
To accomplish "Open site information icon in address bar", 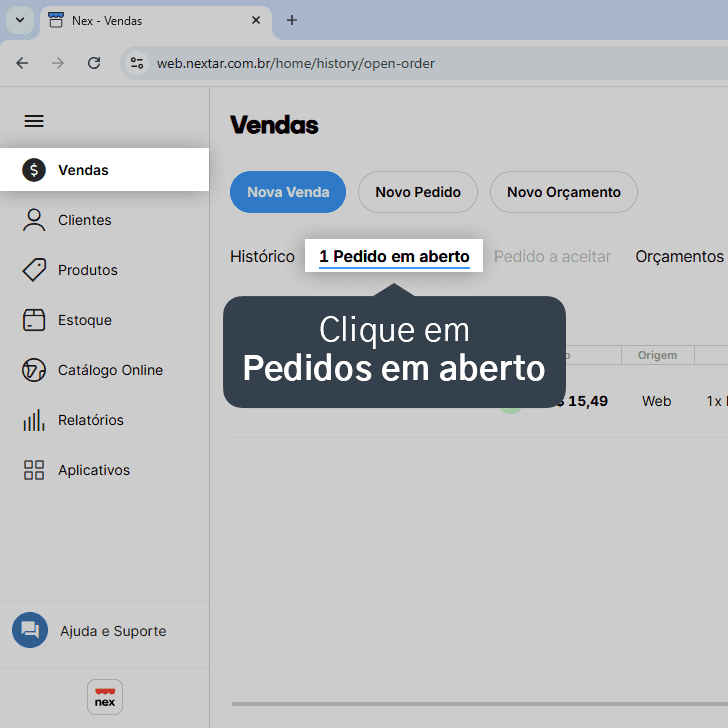I will coord(137,63).
